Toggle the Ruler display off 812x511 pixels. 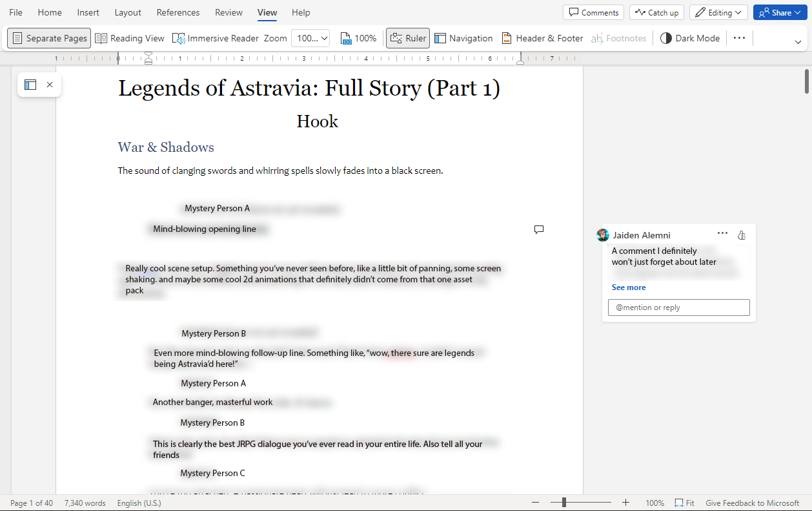[x=408, y=38]
